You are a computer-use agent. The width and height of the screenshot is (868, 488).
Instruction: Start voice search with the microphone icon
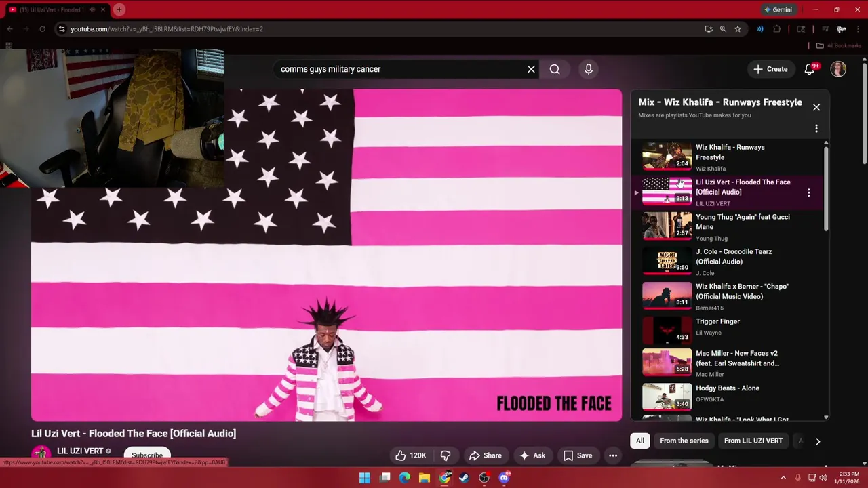(589, 69)
